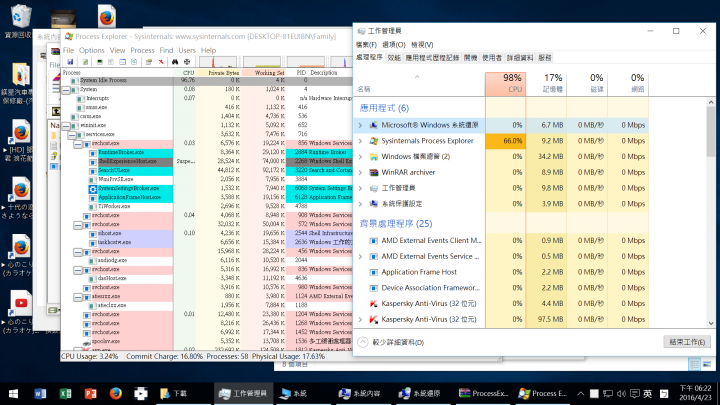
Task: Select the Application Frame Host row in Task Manager
Action: (x=503, y=272)
